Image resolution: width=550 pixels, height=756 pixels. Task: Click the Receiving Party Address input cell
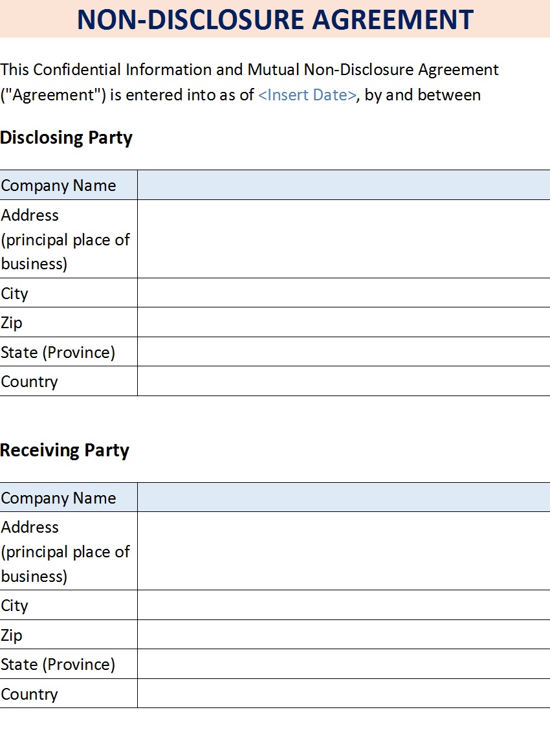click(344, 551)
